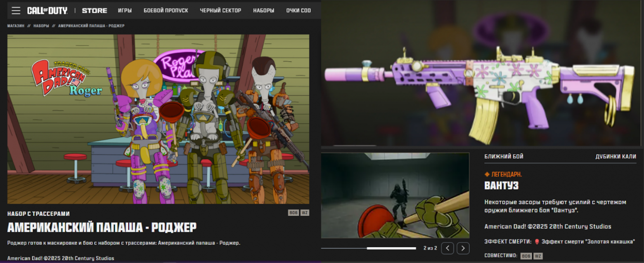The image size is (644, 263).
Task: Click the carousel progress bar
Action: tap(369, 248)
